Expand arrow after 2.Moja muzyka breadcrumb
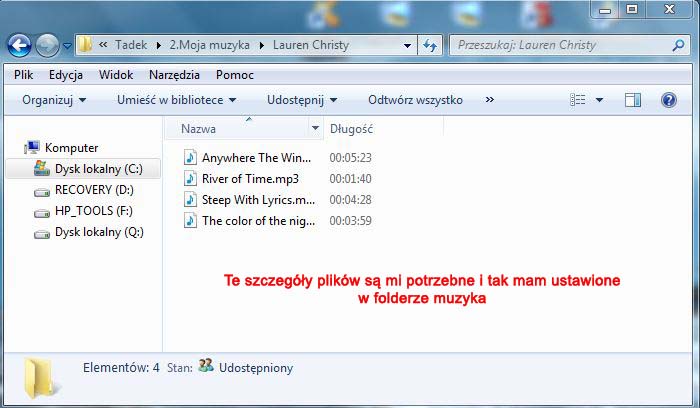The width and height of the screenshot is (700, 408). click(262, 46)
